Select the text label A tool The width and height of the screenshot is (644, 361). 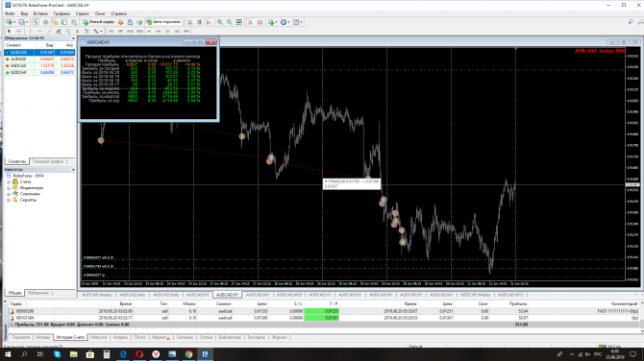(77, 31)
